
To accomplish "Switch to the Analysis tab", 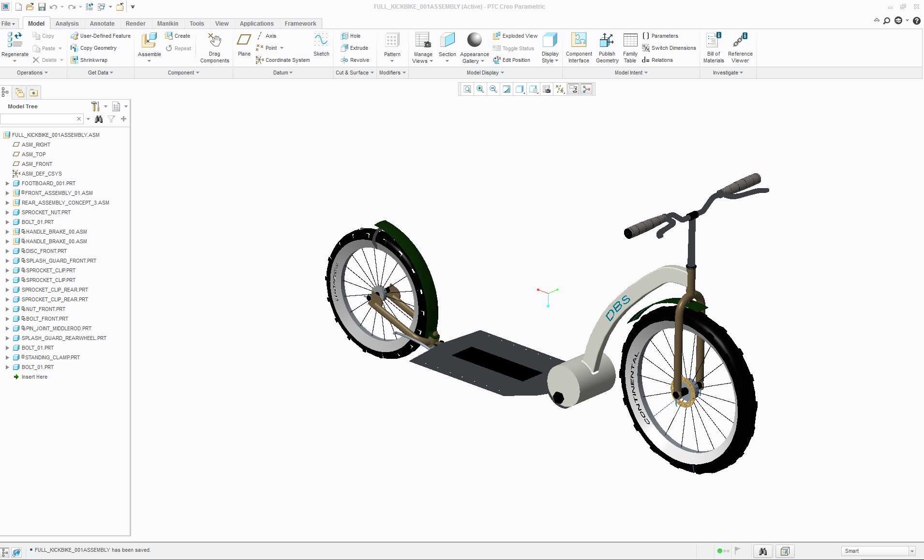I will tap(67, 23).
